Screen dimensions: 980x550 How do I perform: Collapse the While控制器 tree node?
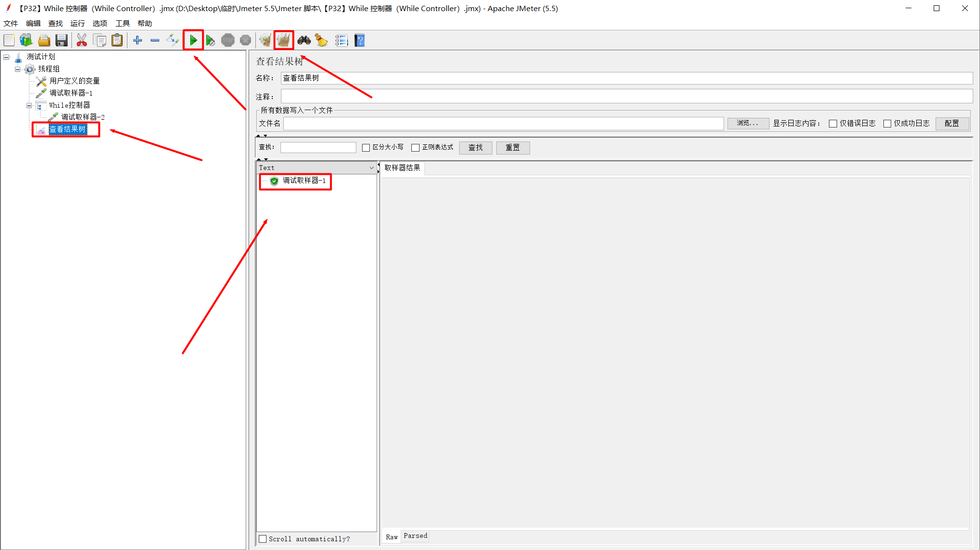pyautogui.click(x=29, y=105)
